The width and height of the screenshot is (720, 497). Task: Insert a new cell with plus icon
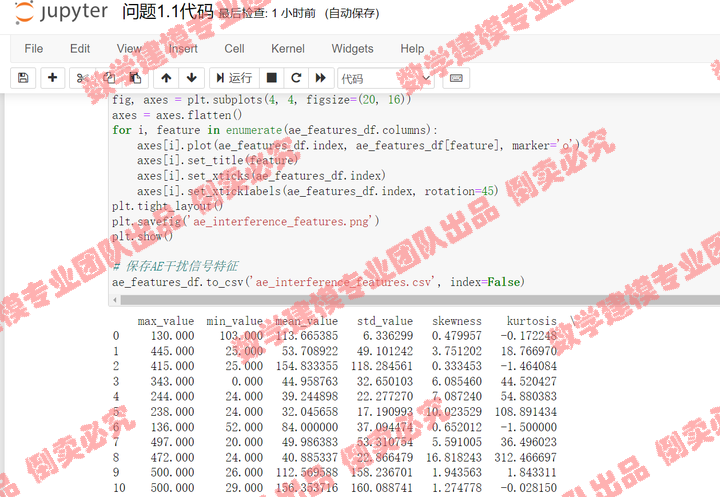pos(53,78)
